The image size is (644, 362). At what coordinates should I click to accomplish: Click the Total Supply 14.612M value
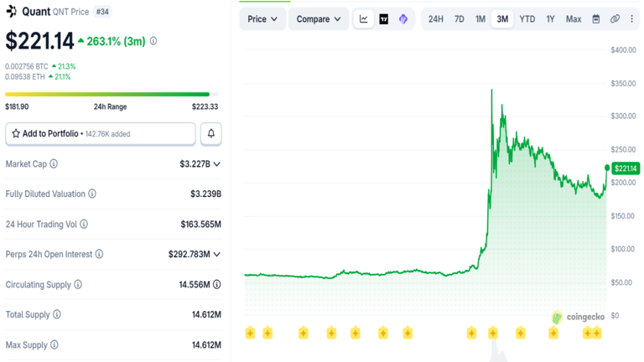206,314
